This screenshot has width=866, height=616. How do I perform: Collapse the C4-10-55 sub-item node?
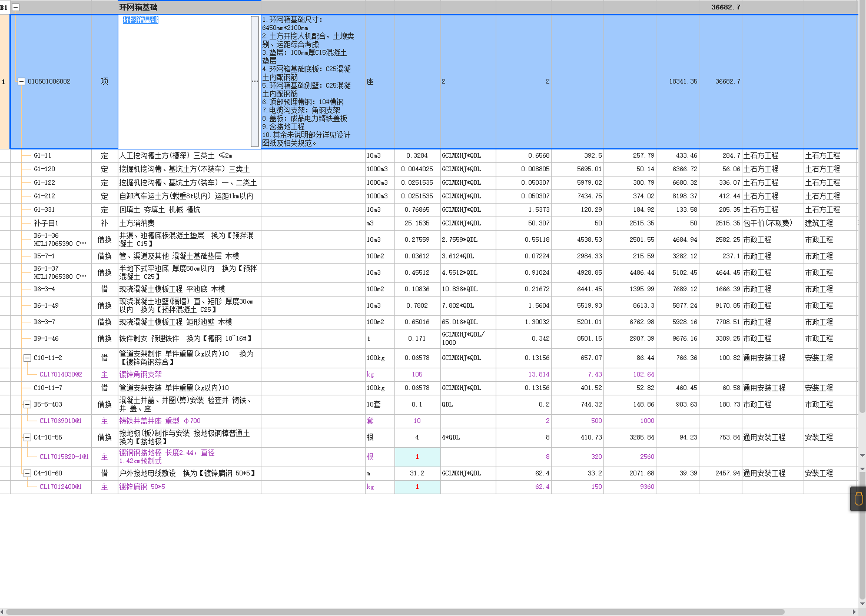point(27,437)
